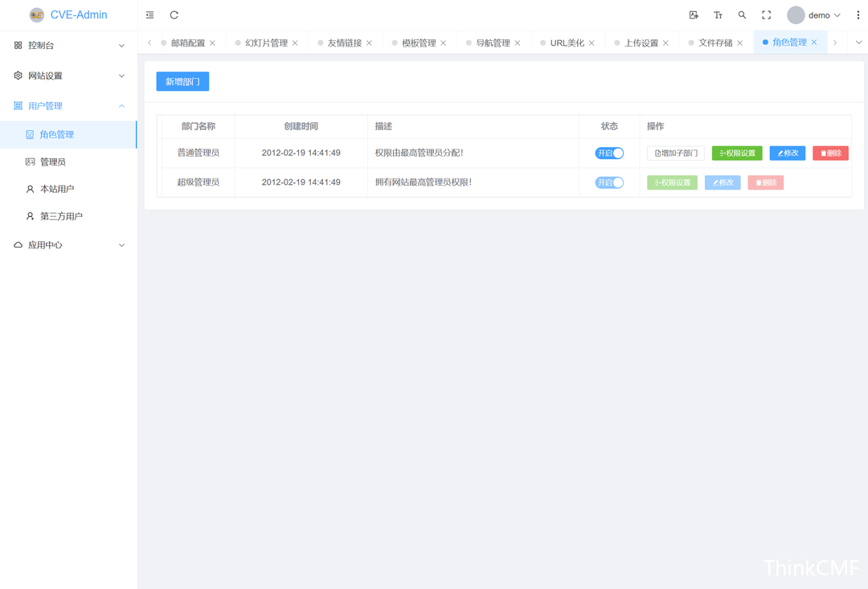Enter fullscreen using the expand icon
Viewport: 868px width, 589px height.
point(766,15)
